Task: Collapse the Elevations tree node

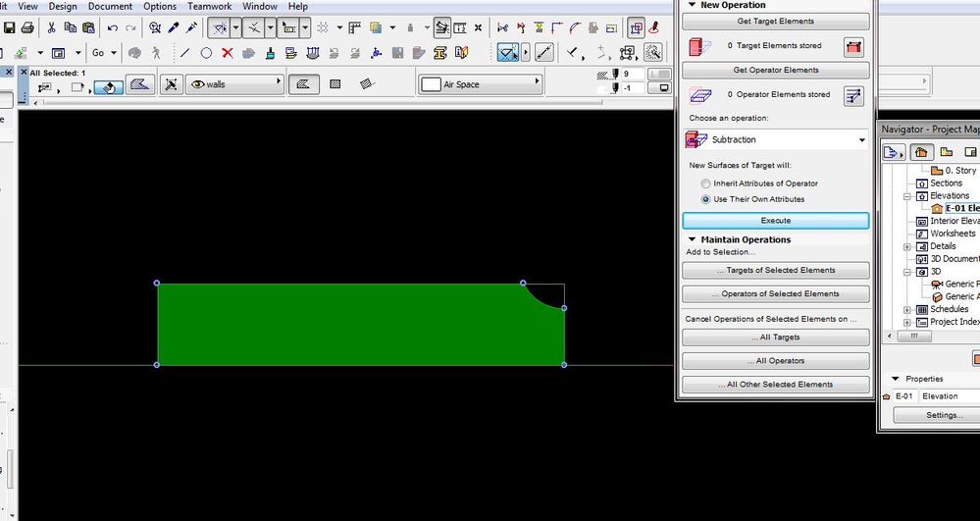Action: tap(906, 196)
